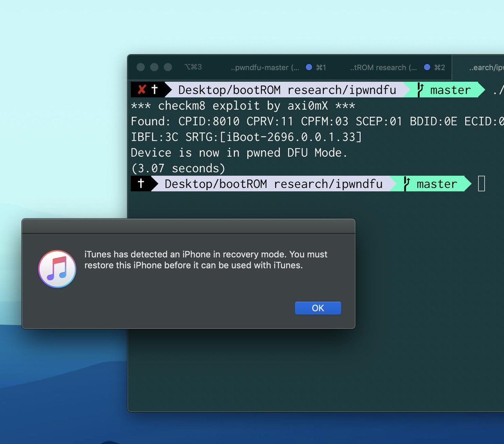The height and width of the screenshot is (444, 504).
Task: Click the cross symbol on the last prompt
Action: [141, 184]
